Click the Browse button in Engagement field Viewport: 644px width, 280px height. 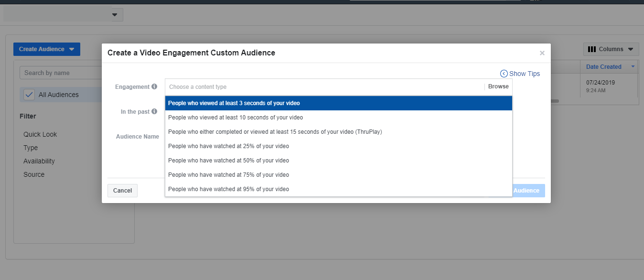coord(498,87)
